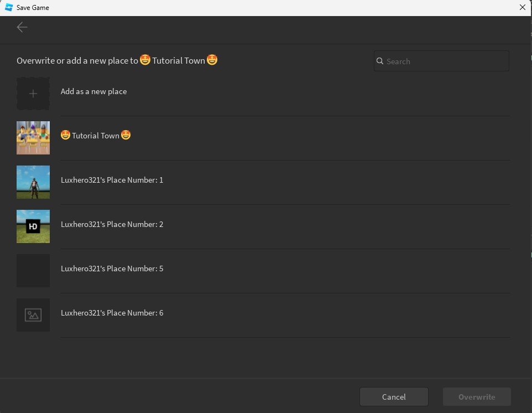Select Place Number: 1 character thumbnail

pos(33,182)
